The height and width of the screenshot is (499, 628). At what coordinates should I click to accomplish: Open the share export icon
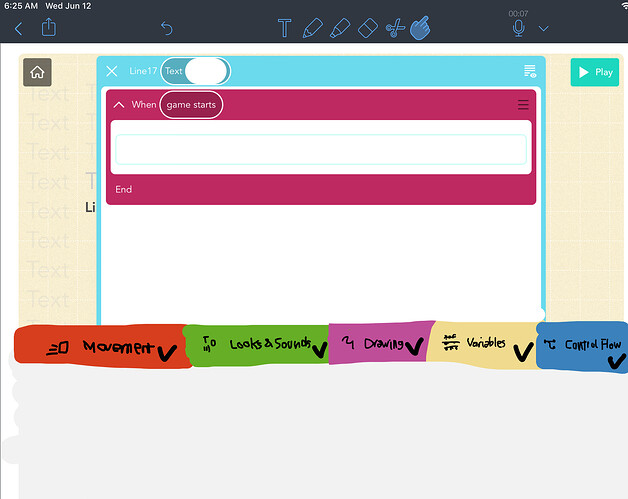coord(48,27)
